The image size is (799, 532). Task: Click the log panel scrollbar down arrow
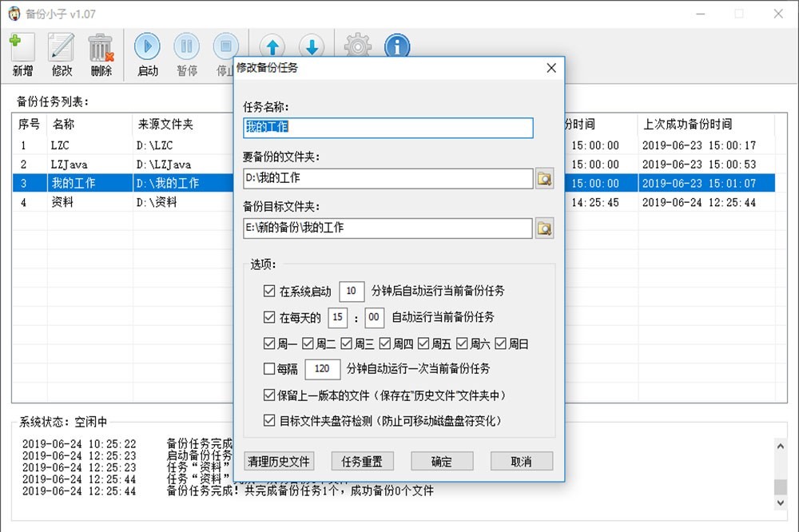(x=780, y=502)
